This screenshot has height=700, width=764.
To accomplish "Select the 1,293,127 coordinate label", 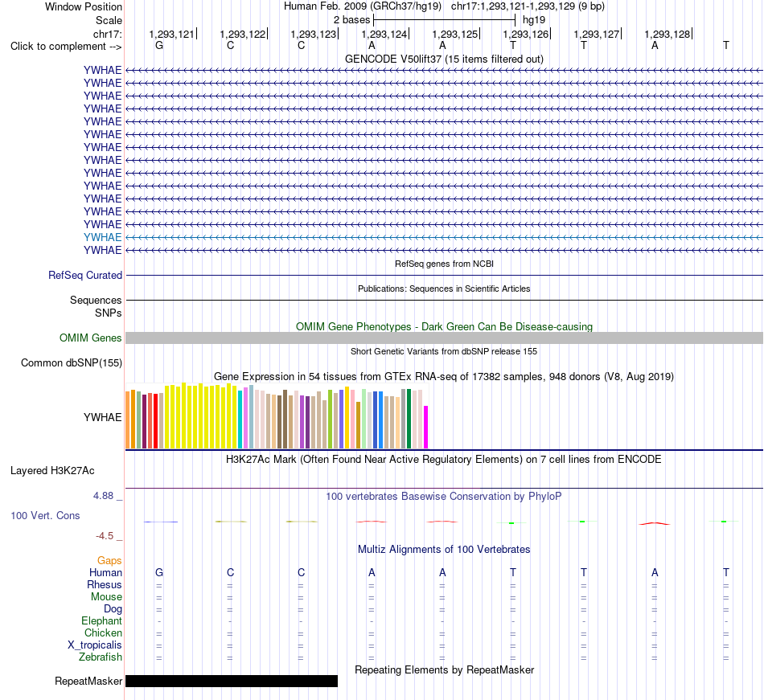I will coord(597,34).
